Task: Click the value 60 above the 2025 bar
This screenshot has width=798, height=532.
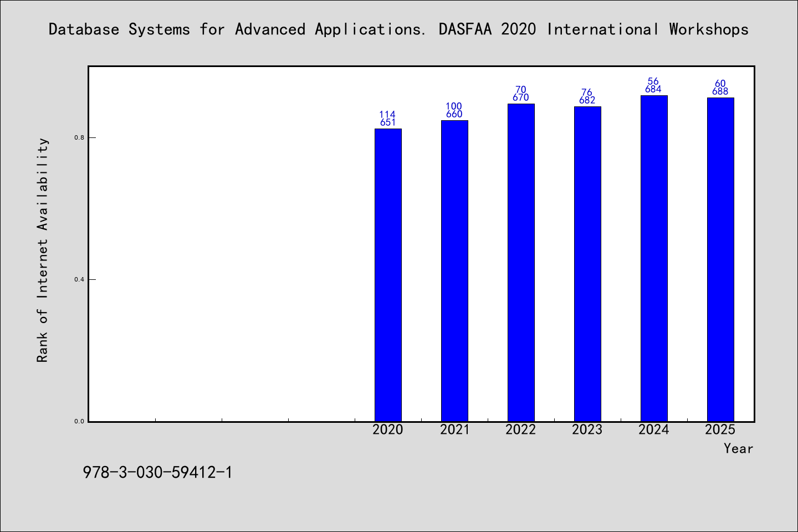Action: point(720,84)
